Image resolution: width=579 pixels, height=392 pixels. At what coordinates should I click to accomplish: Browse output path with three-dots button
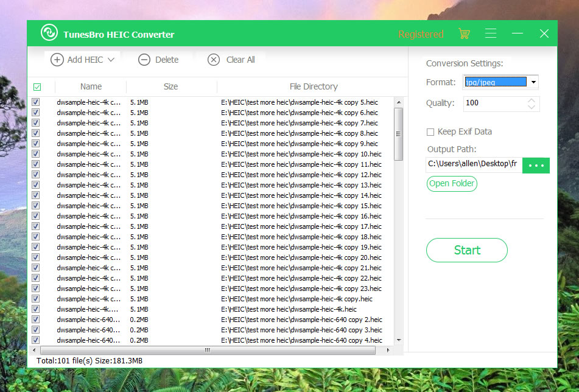(536, 166)
